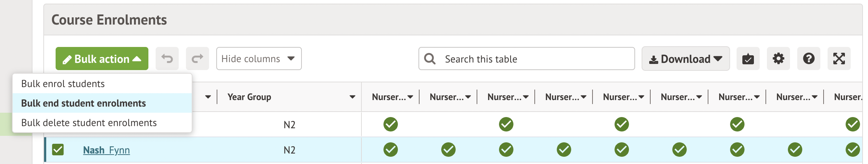Screen dimensions: 868x164
Task: Click the calendar check icon button
Action: 748,59
